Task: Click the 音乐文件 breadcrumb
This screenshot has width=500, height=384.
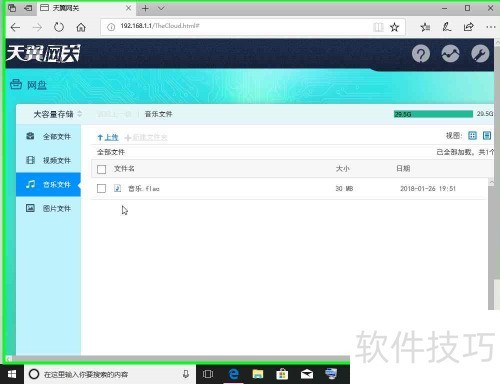Action: pyautogui.click(x=158, y=114)
